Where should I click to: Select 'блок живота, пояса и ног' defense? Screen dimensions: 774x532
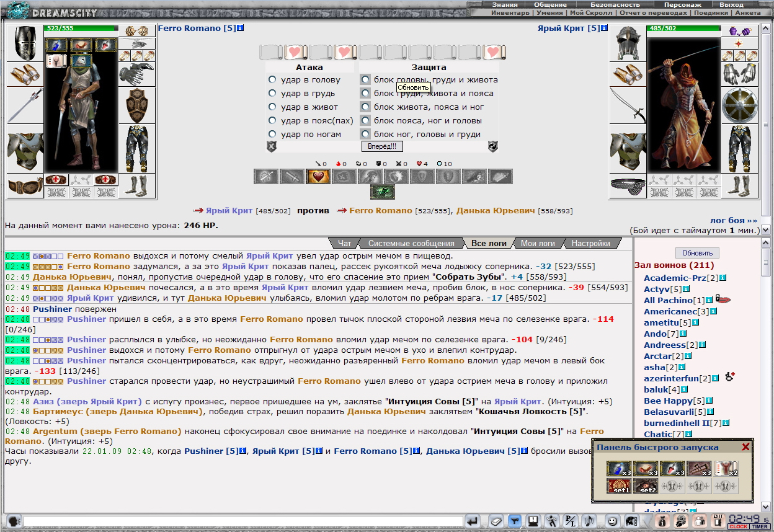coord(366,107)
